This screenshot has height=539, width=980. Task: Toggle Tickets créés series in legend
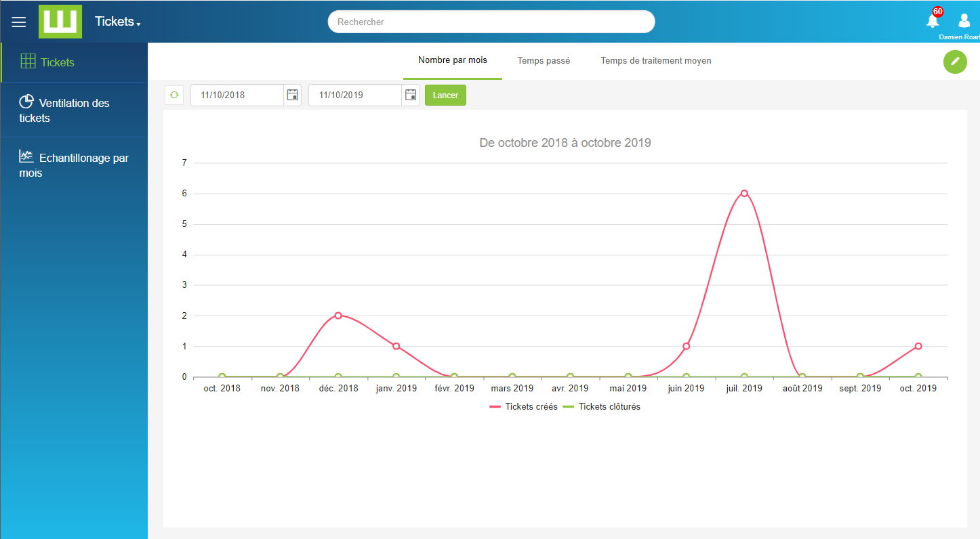524,407
